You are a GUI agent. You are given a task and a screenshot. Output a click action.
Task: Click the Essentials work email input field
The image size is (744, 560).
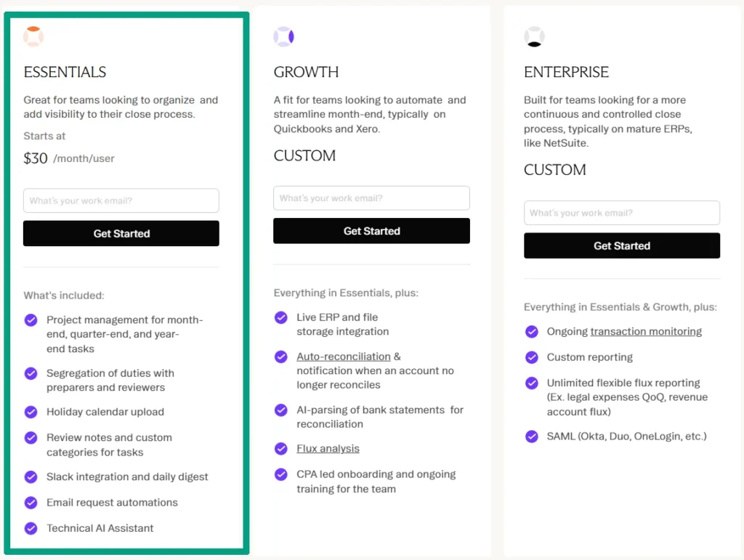pyautogui.click(x=121, y=200)
